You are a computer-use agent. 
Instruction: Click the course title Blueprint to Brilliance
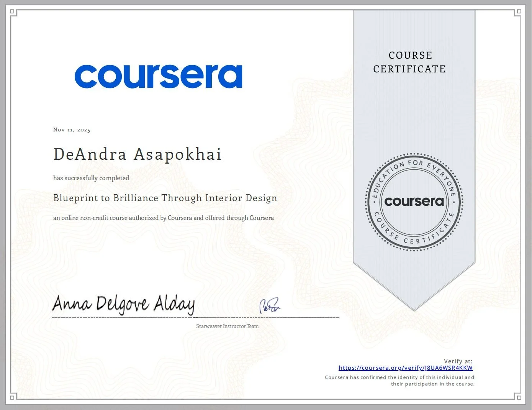165,198
